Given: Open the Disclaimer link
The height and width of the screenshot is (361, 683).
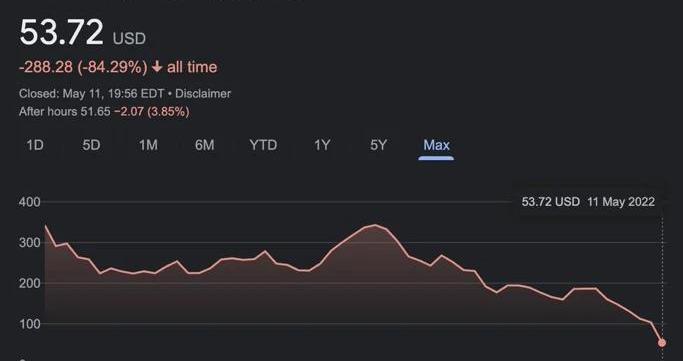Looking at the screenshot, I should [203, 94].
